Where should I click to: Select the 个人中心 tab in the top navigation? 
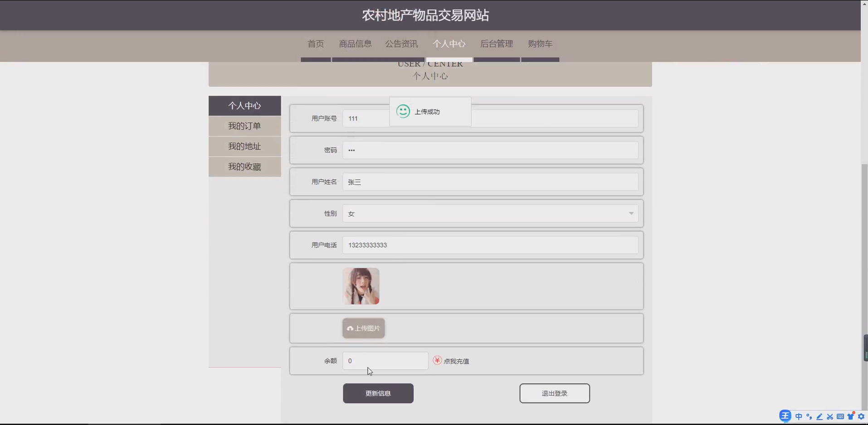pyautogui.click(x=449, y=44)
